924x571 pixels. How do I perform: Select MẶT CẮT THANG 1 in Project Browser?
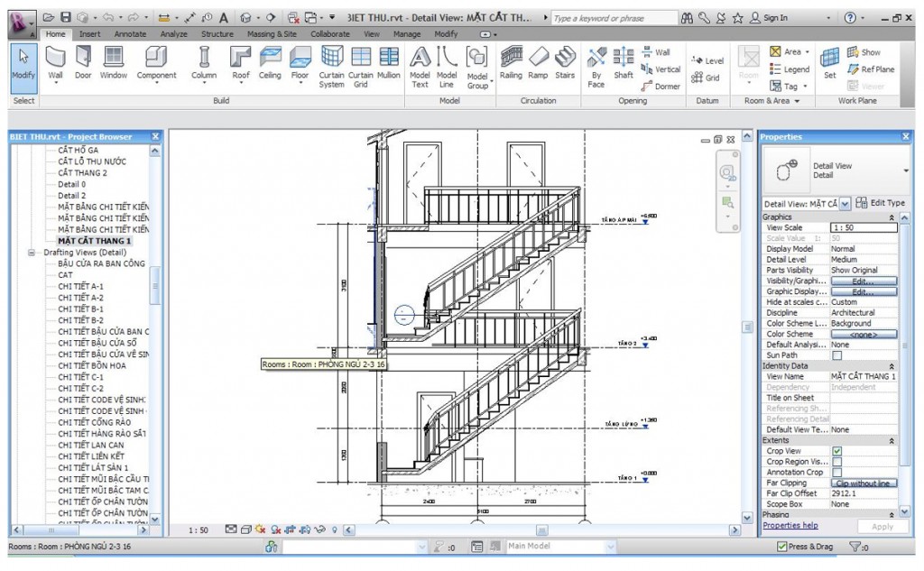96,241
